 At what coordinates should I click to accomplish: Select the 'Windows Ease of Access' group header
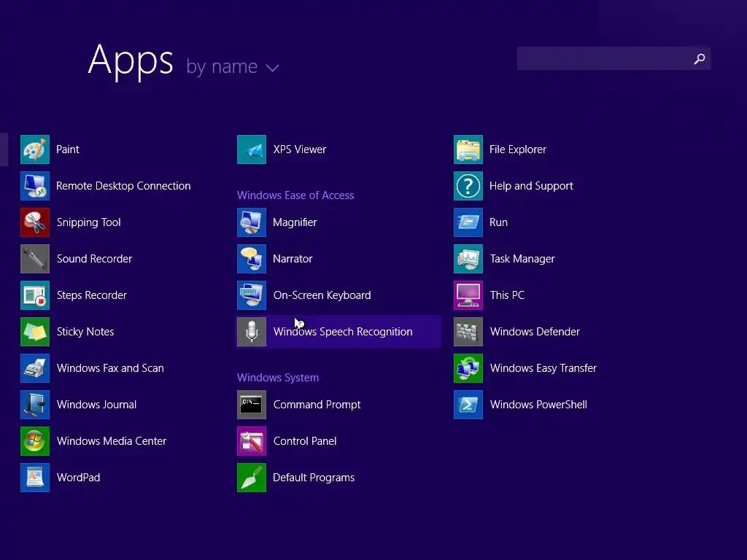click(295, 195)
